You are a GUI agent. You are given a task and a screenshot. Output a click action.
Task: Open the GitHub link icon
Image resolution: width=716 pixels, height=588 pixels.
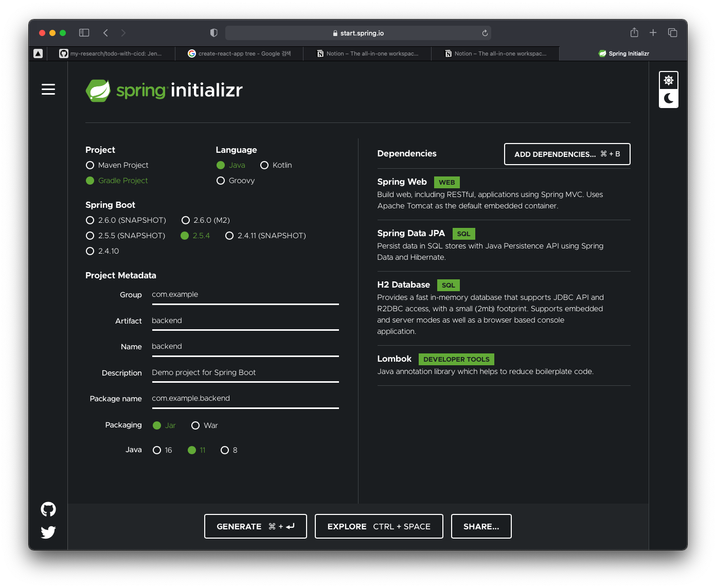(x=48, y=509)
